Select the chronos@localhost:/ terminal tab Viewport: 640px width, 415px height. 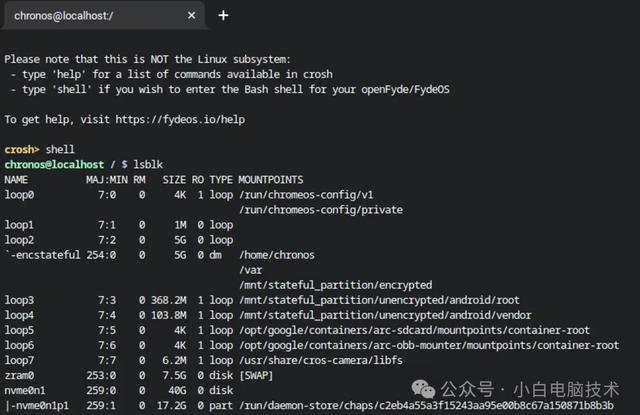102,16
